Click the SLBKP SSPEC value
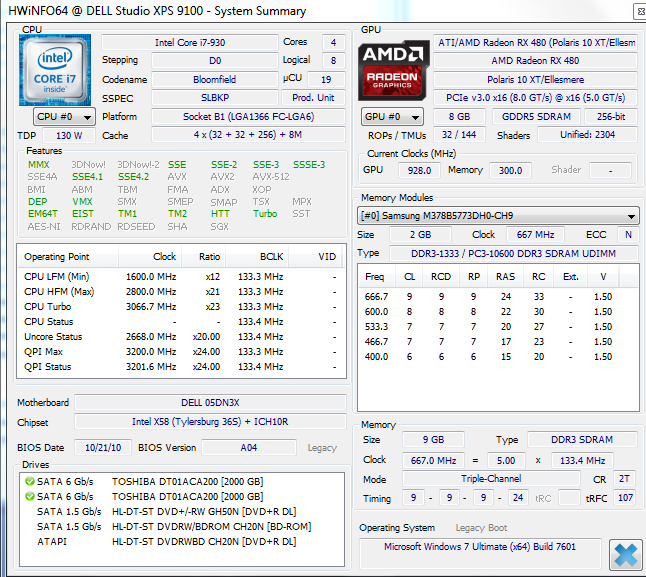 pyautogui.click(x=215, y=98)
